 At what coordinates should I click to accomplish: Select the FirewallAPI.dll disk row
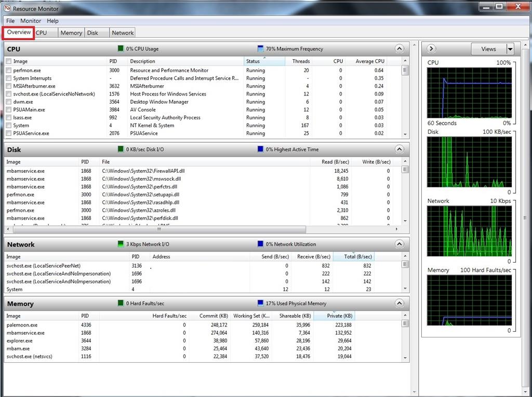203,171
